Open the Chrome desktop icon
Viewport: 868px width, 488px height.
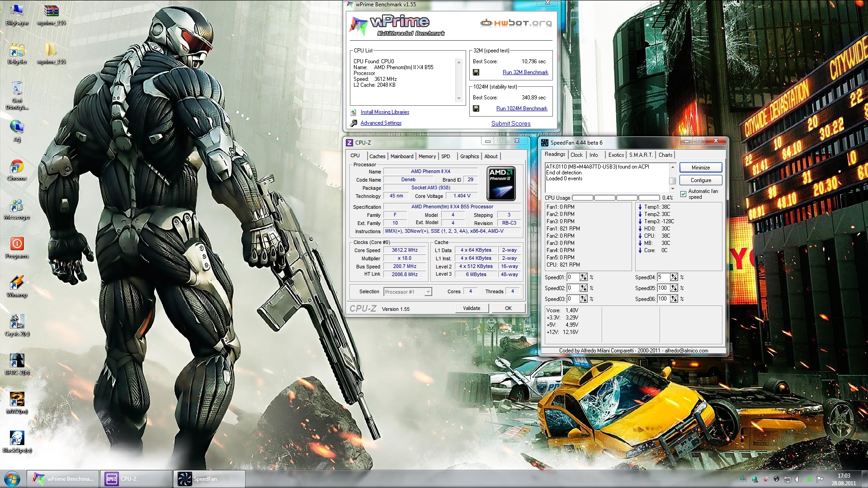17,167
